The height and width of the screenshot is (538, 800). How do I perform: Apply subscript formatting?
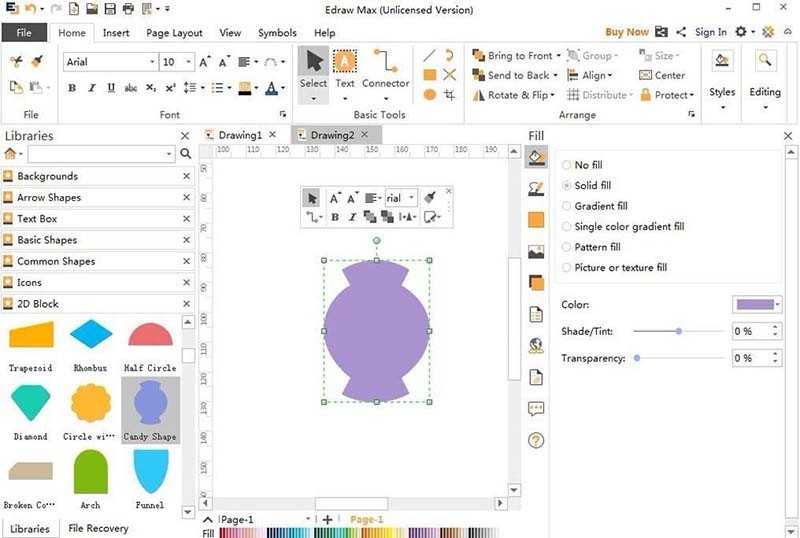[151, 88]
